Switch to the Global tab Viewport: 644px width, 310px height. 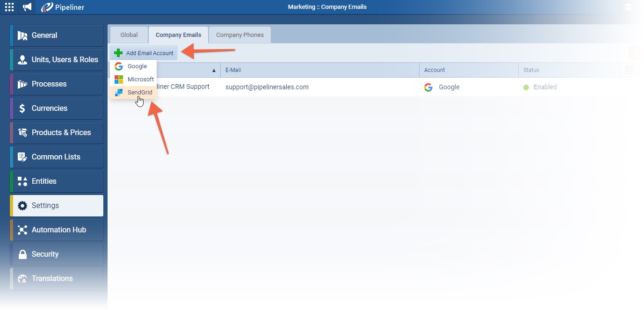(x=129, y=35)
